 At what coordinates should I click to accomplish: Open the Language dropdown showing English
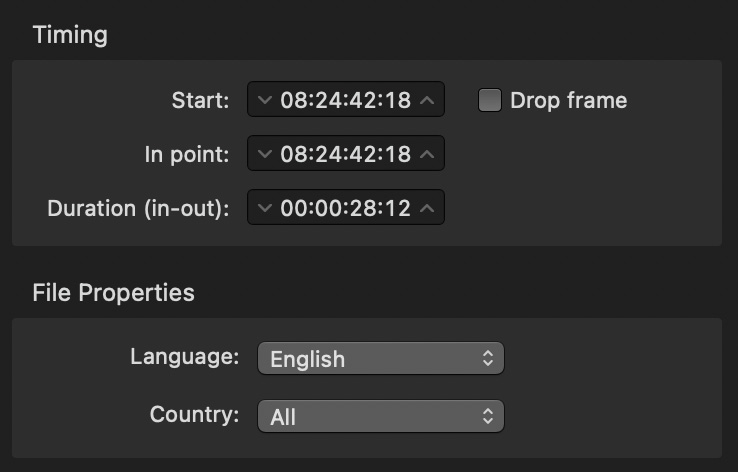click(x=381, y=359)
